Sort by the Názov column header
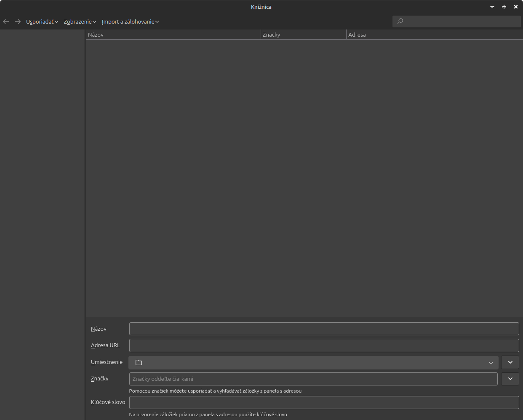Viewport: 523px width, 420px height. pyautogui.click(x=173, y=35)
